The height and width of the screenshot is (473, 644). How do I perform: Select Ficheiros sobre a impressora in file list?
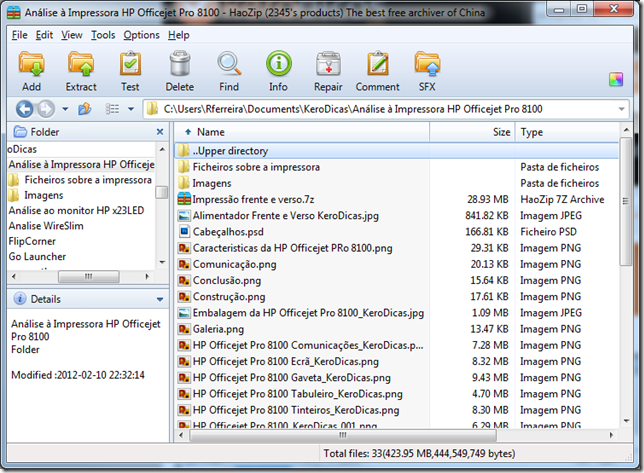point(397,167)
